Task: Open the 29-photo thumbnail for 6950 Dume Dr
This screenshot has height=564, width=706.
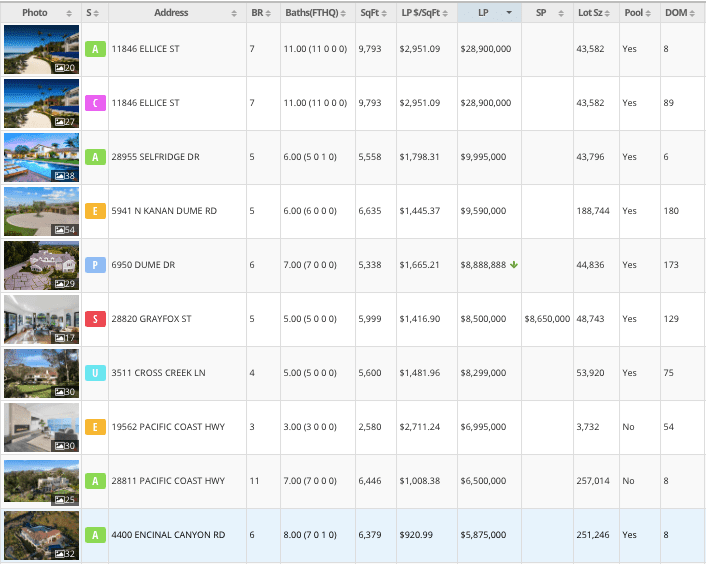Action: (41, 266)
